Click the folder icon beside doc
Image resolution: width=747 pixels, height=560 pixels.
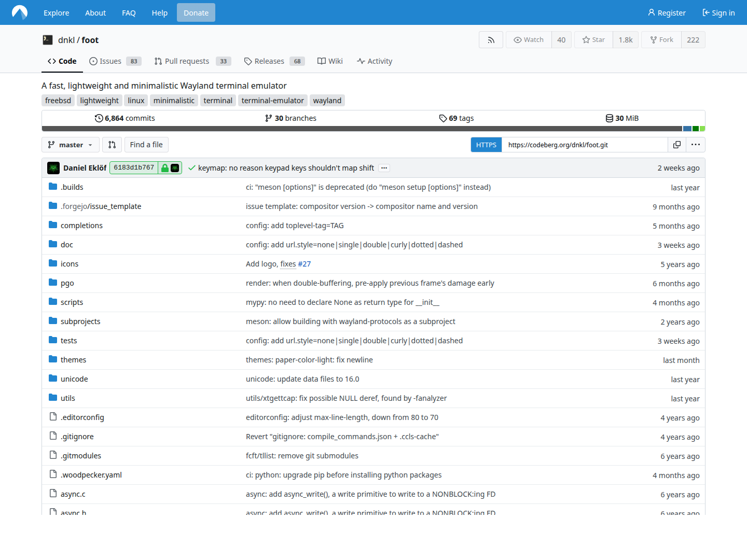[53, 244]
